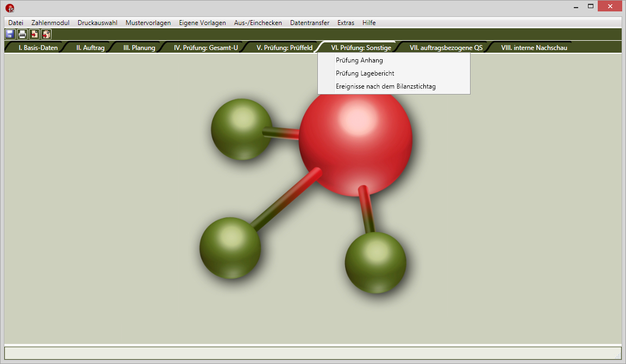Switch to the I. Basis-Daten tab
Viewport: 626px width, 364px height.
(x=37, y=48)
